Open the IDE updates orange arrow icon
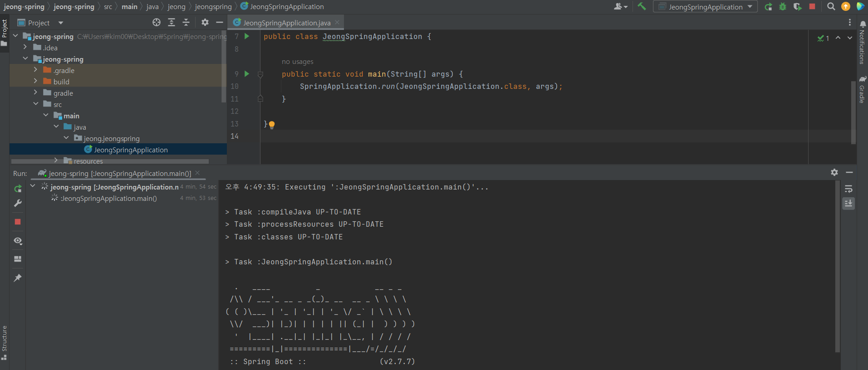Screen dimensions: 868x370 click(x=846, y=6)
